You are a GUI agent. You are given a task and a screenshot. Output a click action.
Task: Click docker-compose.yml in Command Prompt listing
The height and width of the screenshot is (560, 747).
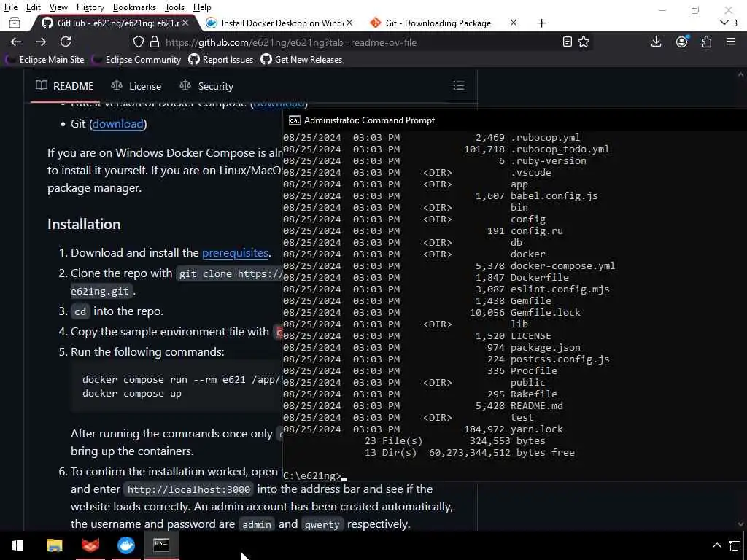pyautogui.click(x=562, y=265)
